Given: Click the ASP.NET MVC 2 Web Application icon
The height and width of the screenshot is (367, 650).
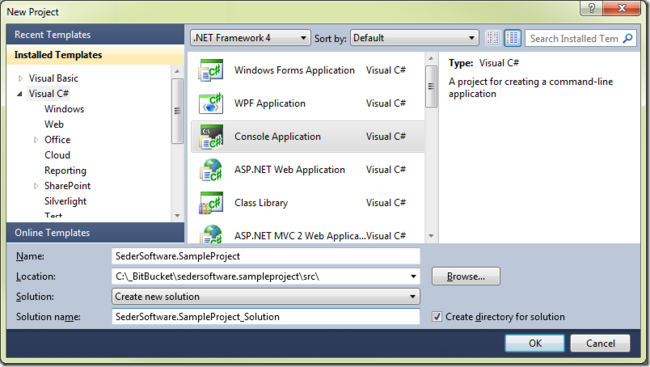Looking at the screenshot, I should tap(211, 234).
